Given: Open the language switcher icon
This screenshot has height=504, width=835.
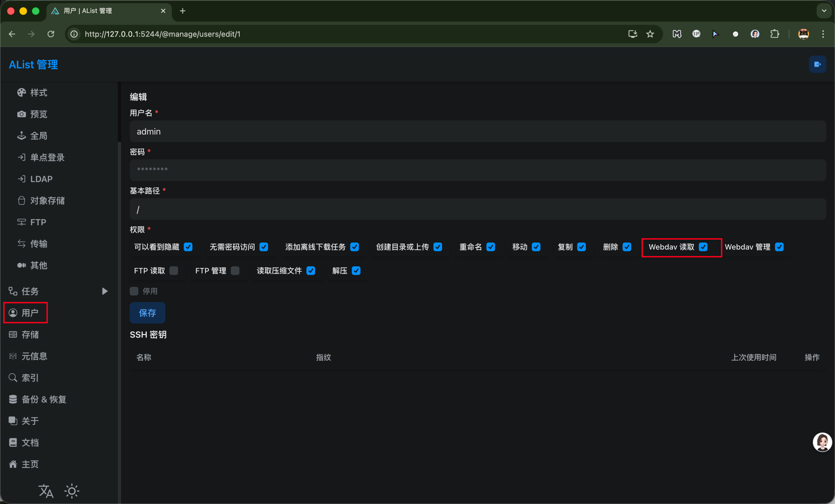Looking at the screenshot, I should 46,491.
